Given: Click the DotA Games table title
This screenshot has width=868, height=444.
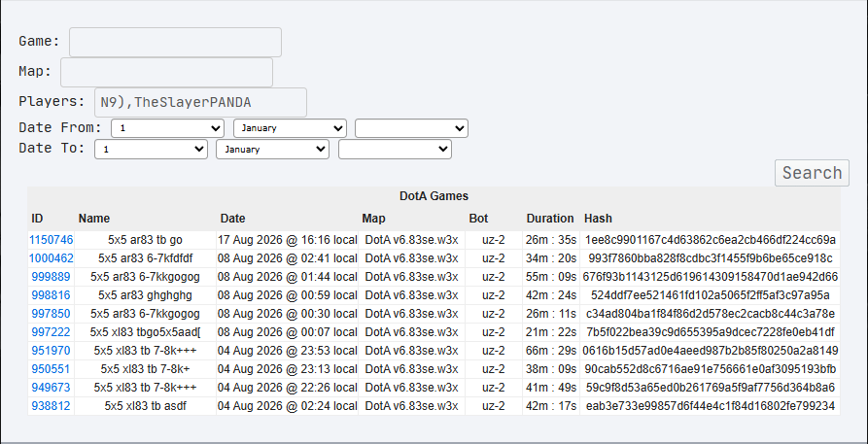Looking at the screenshot, I should coord(434,196).
